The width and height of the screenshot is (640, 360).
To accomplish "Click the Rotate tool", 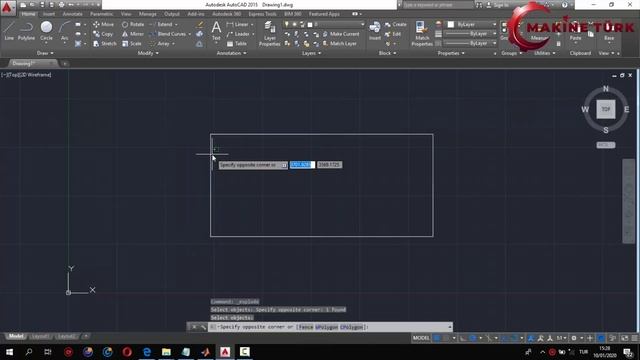I will (133, 24).
